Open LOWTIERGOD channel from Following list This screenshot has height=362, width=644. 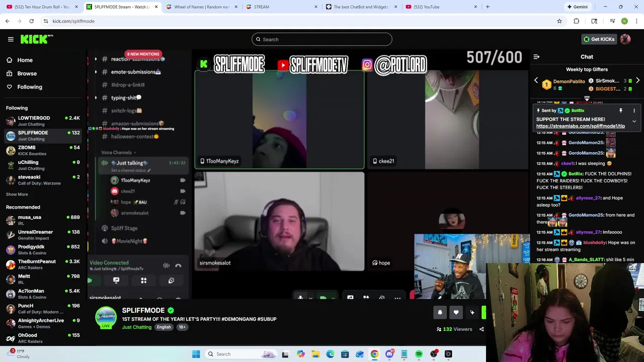tap(43, 121)
